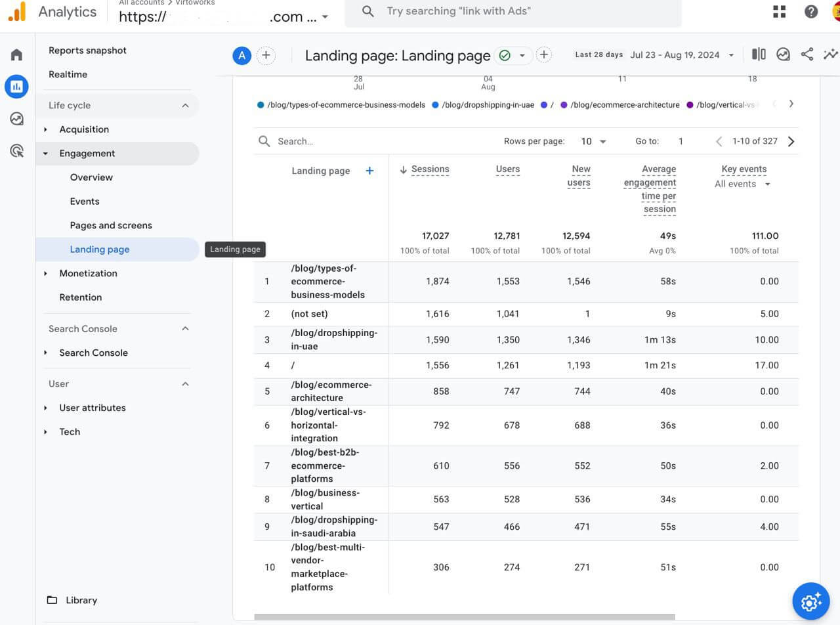Open the Home icon in left rail
840x625 pixels.
tap(16, 54)
